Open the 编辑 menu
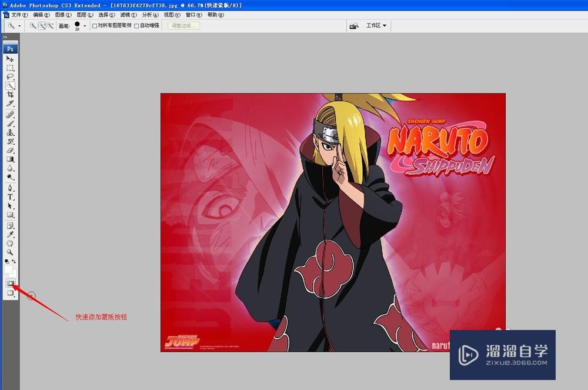The width and height of the screenshot is (588, 390). point(41,15)
